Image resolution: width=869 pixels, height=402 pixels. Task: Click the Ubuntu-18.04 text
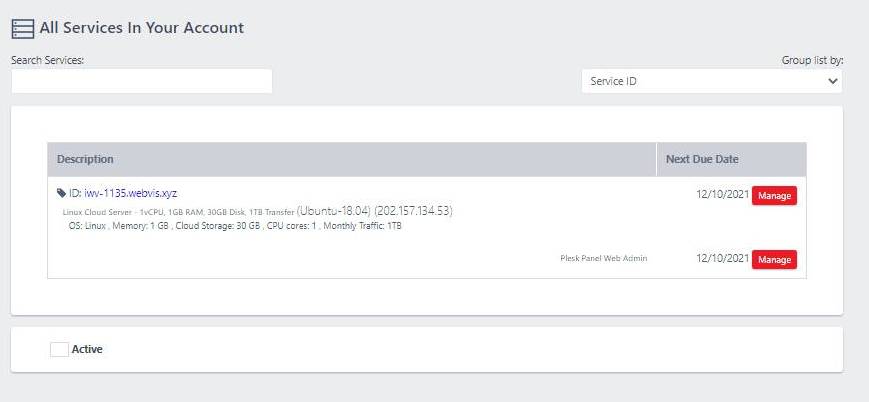pyautogui.click(x=334, y=211)
